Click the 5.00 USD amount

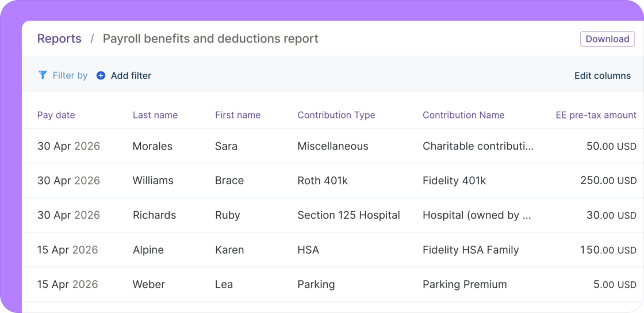(615, 284)
